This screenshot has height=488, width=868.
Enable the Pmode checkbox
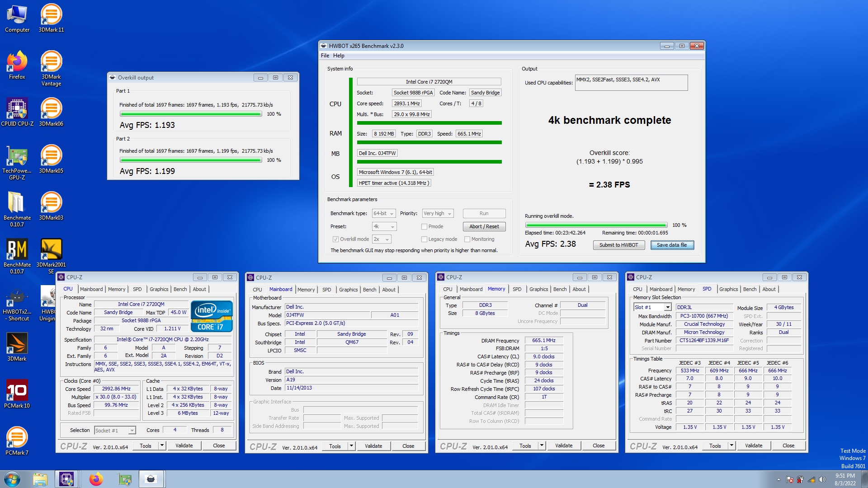[x=424, y=226]
